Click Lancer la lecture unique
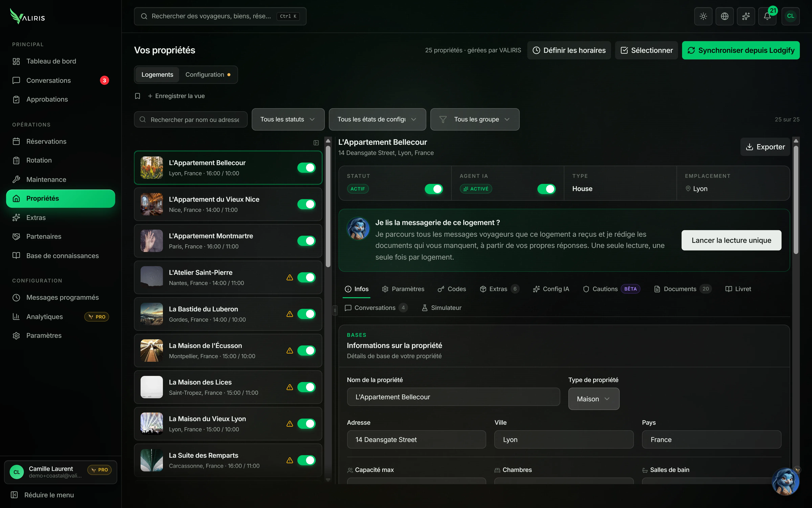Image resolution: width=812 pixels, height=508 pixels. (x=731, y=240)
